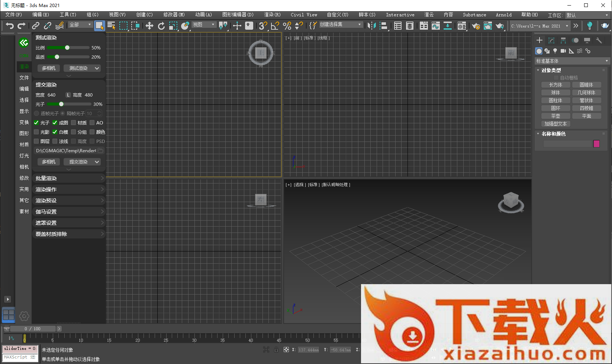This screenshot has height=364, width=612.
Task: Expand the 伽马设置 section
Action: point(69,212)
